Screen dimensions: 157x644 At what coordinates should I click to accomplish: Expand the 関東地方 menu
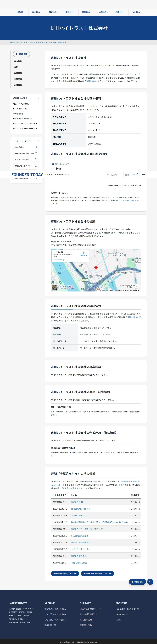click(53, 12)
